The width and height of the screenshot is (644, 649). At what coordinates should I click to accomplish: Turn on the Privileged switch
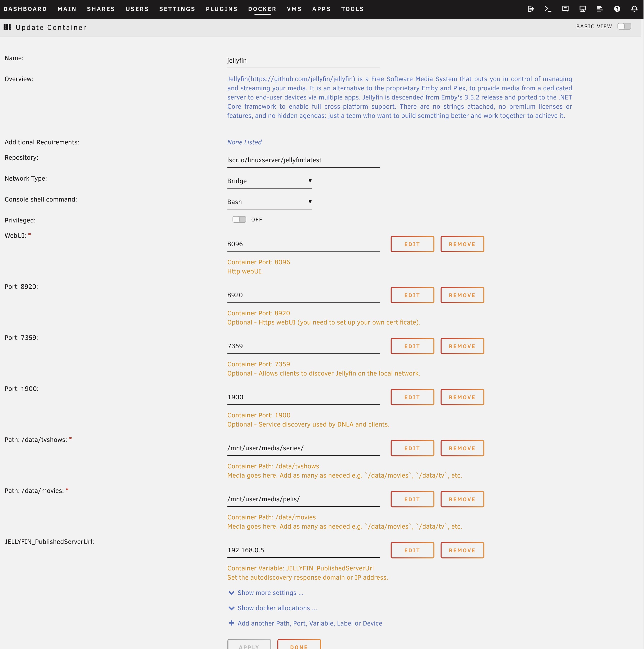[x=239, y=219]
